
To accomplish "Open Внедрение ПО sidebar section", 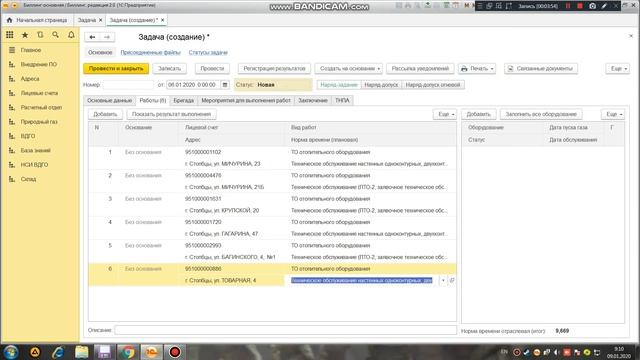I will coord(39,64).
